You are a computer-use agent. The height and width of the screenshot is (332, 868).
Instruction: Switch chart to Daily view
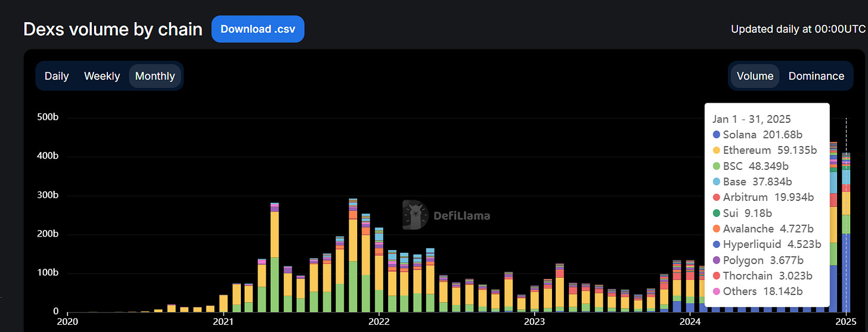57,76
